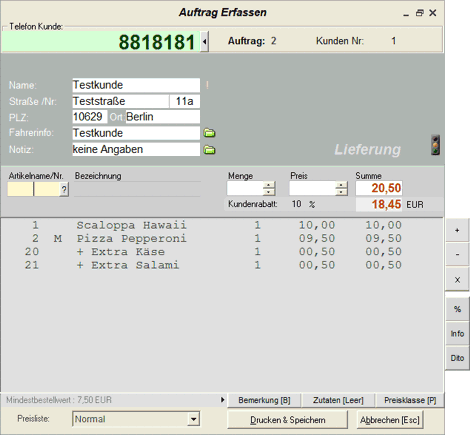Viewport: 470px width, 435px height.
Task: Open the folder icon next to Fahrerinfo
Action: click(210, 133)
